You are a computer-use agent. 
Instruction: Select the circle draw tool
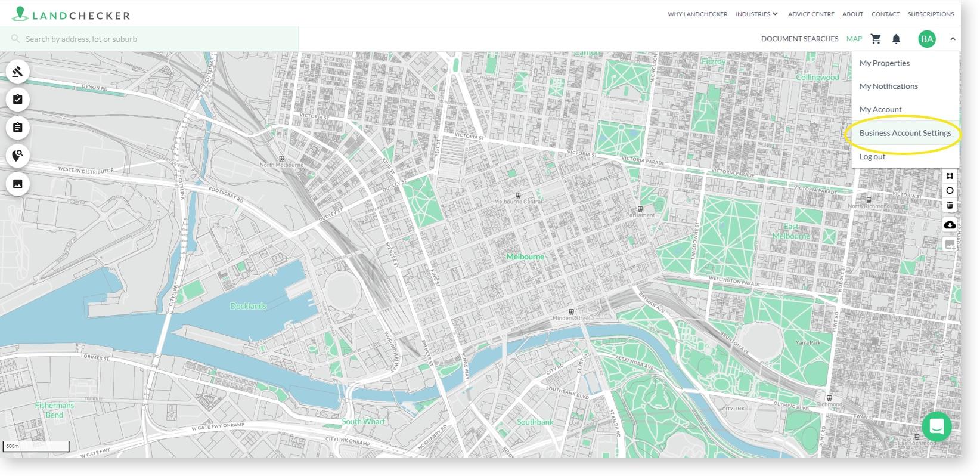pos(950,191)
